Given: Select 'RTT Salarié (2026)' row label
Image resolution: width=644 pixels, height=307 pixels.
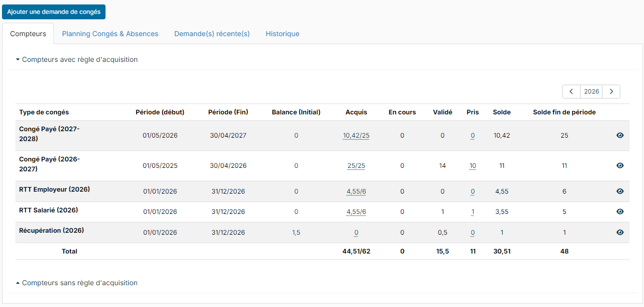Looking at the screenshot, I should coord(49,210).
